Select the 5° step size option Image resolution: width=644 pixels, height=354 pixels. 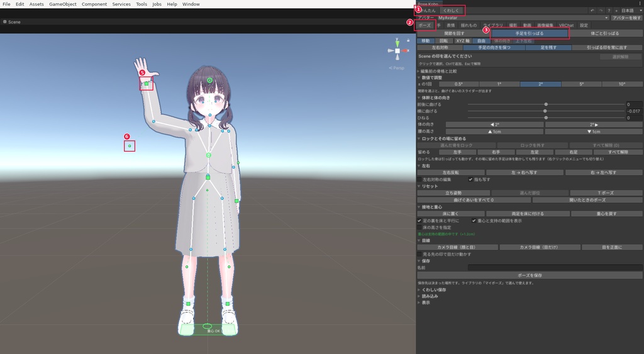[x=581, y=84]
